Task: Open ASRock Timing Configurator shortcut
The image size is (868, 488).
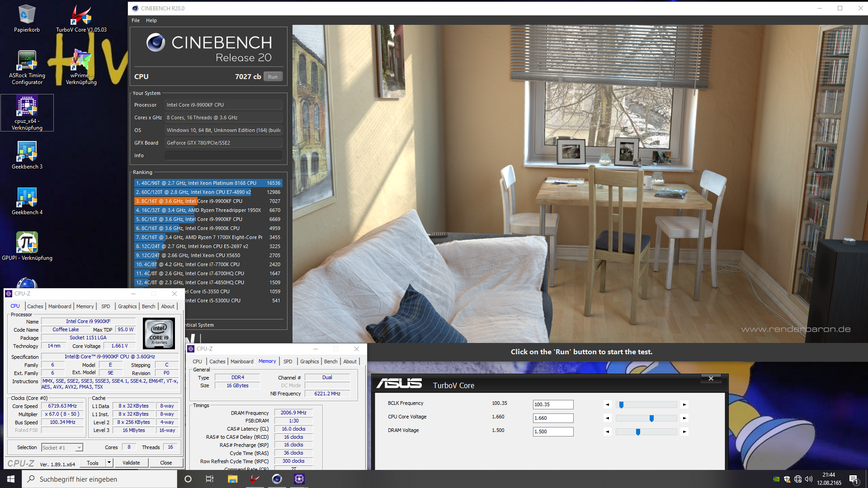Action: [x=27, y=67]
